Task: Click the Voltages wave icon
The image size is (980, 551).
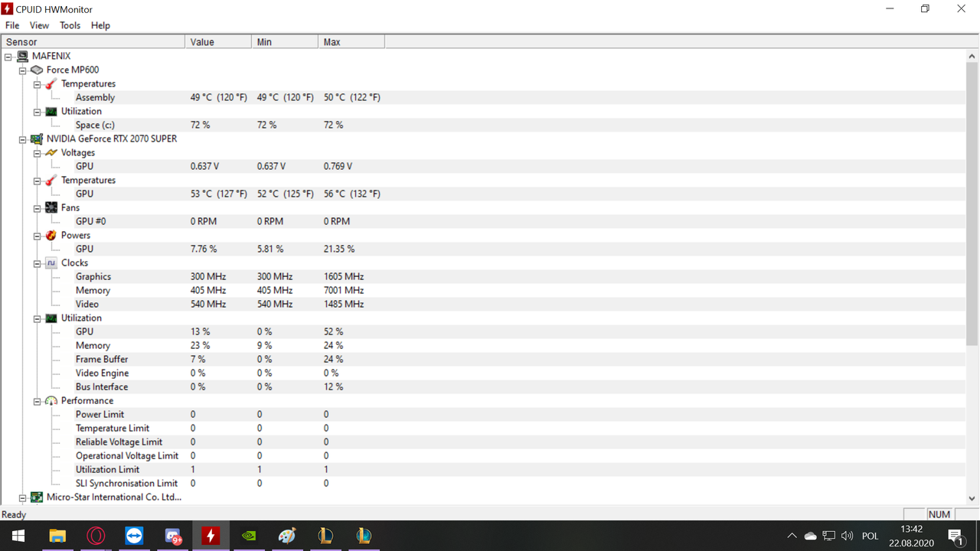Action: click(x=51, y=152)
